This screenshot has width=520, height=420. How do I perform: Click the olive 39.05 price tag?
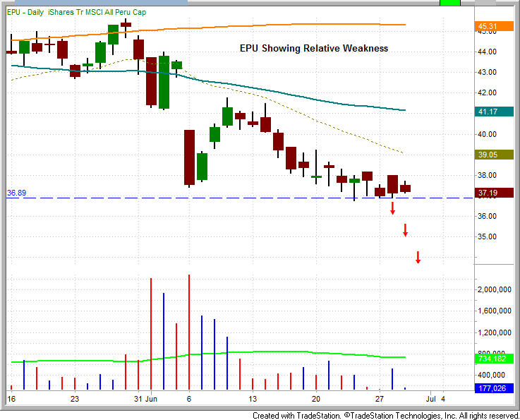494,155
